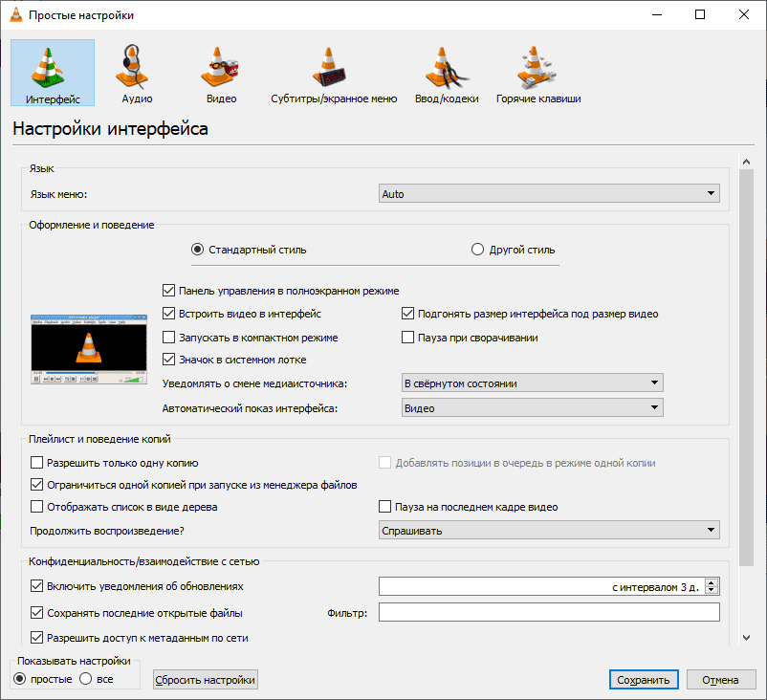Click the Фильтр text field
767x700 pixels.
pyautogui.click(x=549, y=612)
